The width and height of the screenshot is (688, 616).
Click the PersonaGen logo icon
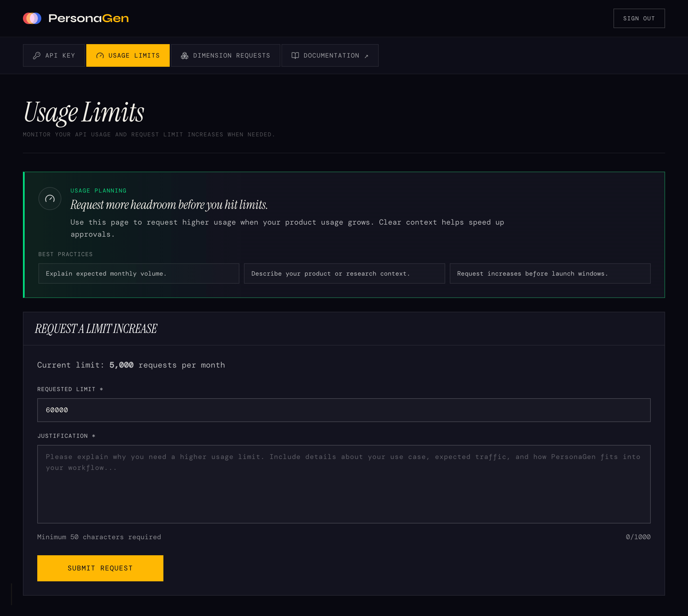(x=32, y=18)
